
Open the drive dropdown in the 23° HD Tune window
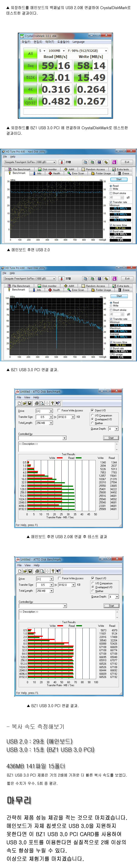pyautogui.click(x=30, y=162)
